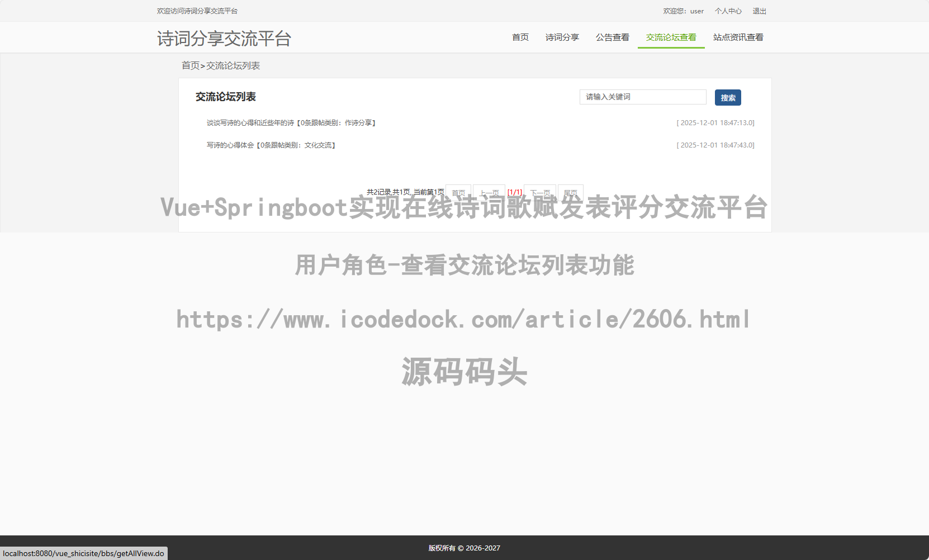Click the 诗词分享交流平台 site title
The width and height of the screenshot is (929, 560).
224,39
